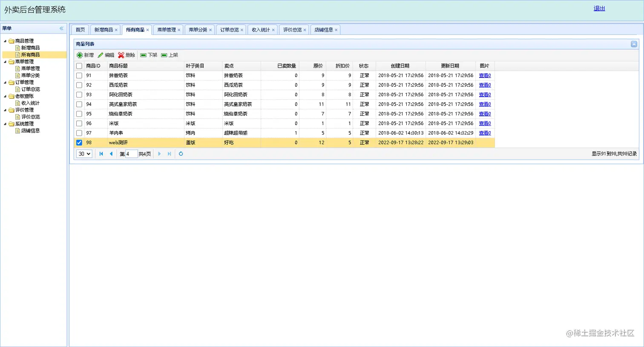Image resolution: width=644 pixels, height=347 pixels.
Task: Close the 订单总览 tab
Action: click(242, 30)
